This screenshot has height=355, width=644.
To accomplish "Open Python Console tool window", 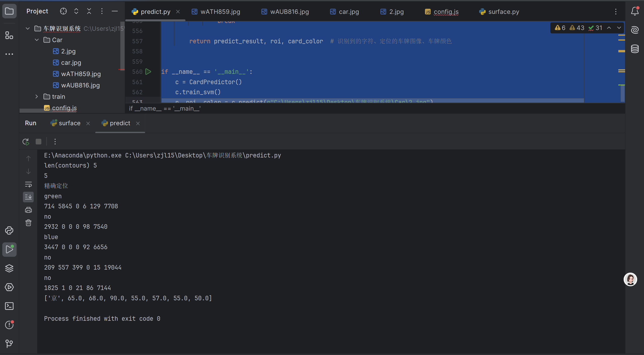I will point(9,230).
